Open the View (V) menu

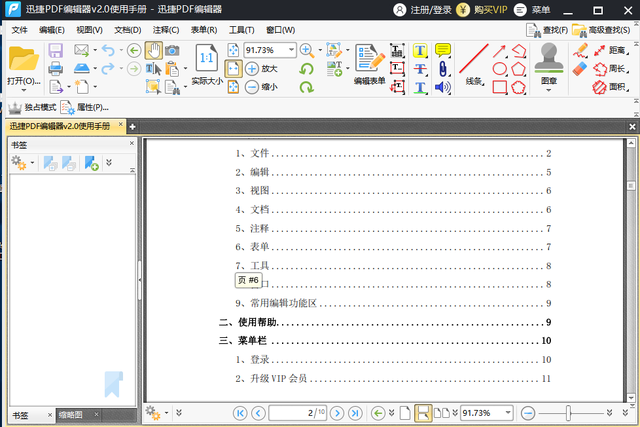coord(89,30)
